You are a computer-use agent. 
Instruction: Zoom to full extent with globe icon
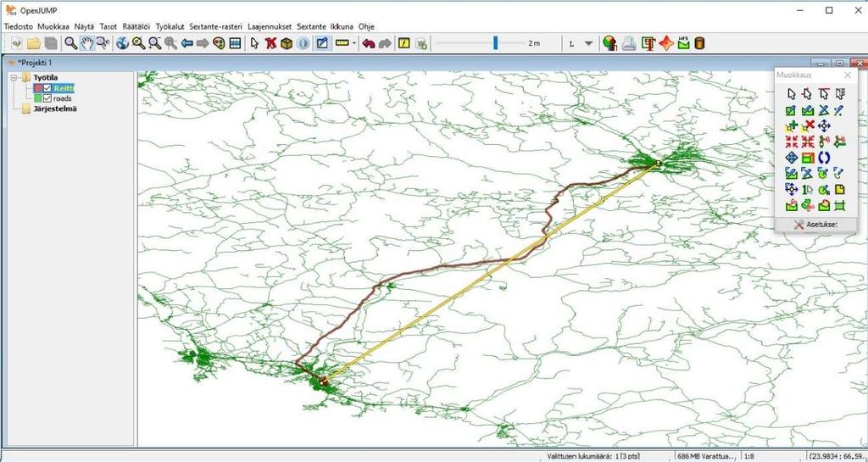coord(122,43)
